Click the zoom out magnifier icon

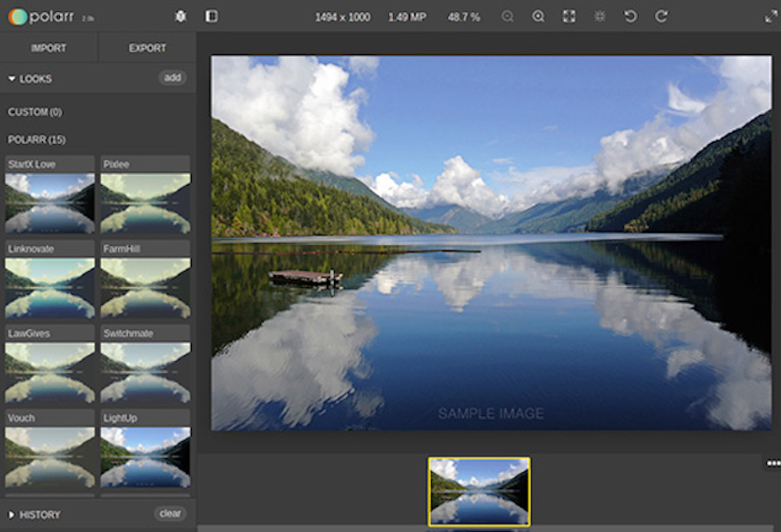(x=508, y=16)
